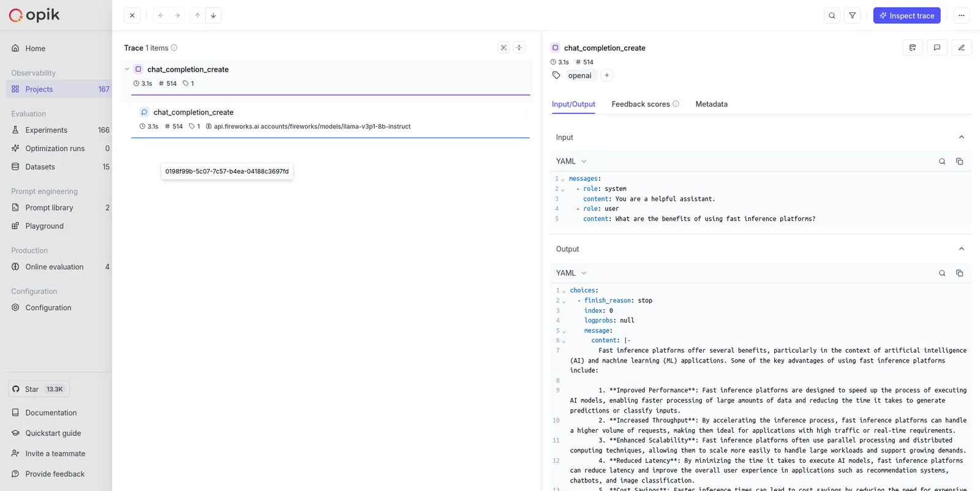
Task: Open Playground in the sidebar
Action: (x=59, y=226)
